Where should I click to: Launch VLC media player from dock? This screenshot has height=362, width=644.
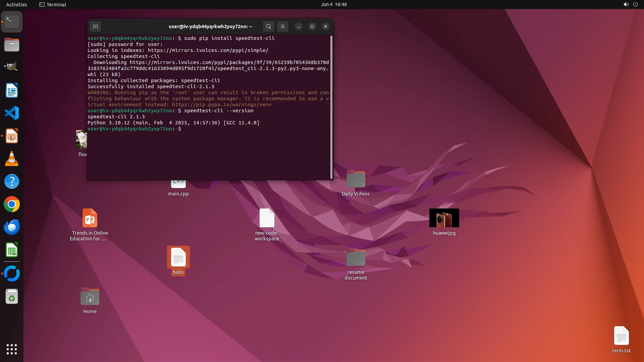click(x=12, y=159)
